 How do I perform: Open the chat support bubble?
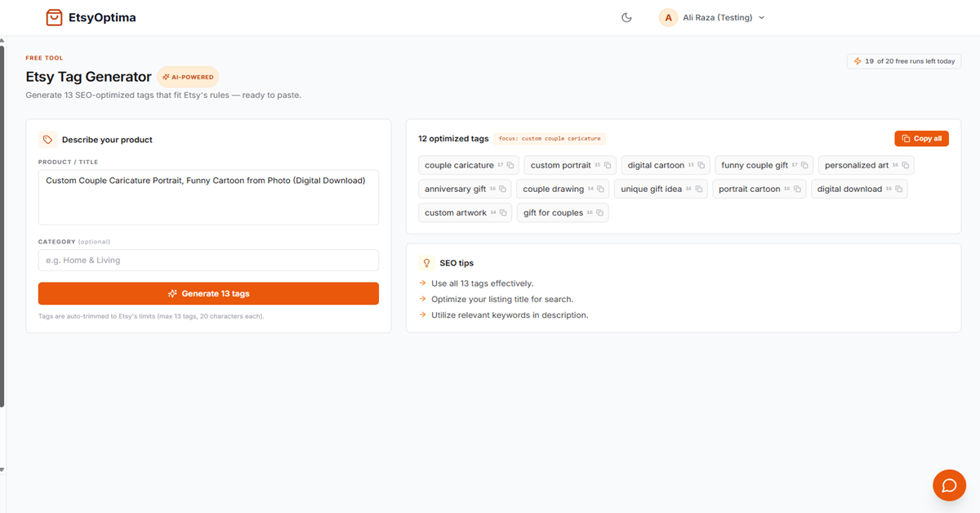tap(949, 485)
